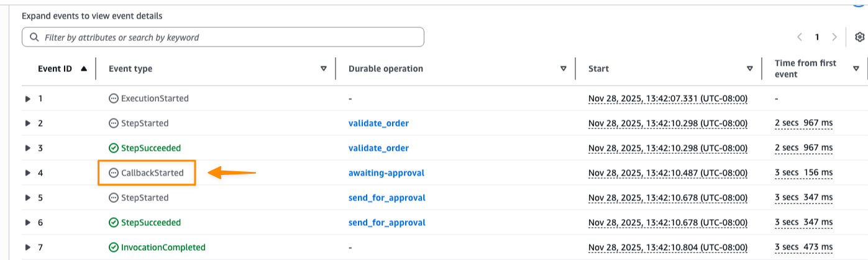Select page 1 in pagination
This screenshot has width=868, height=260.
point(817,37)
